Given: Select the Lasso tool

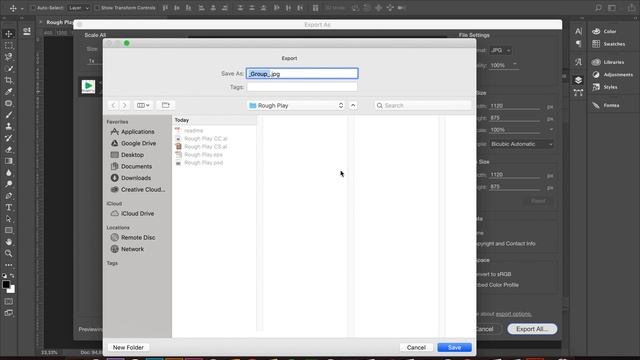Looking at the screenshot, I should point(9,57).
